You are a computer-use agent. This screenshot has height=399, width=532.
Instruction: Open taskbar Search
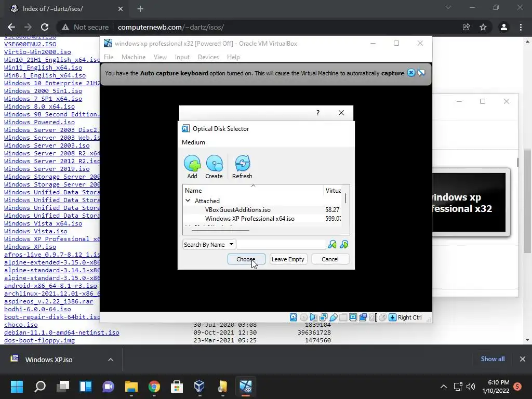[40, 386]
